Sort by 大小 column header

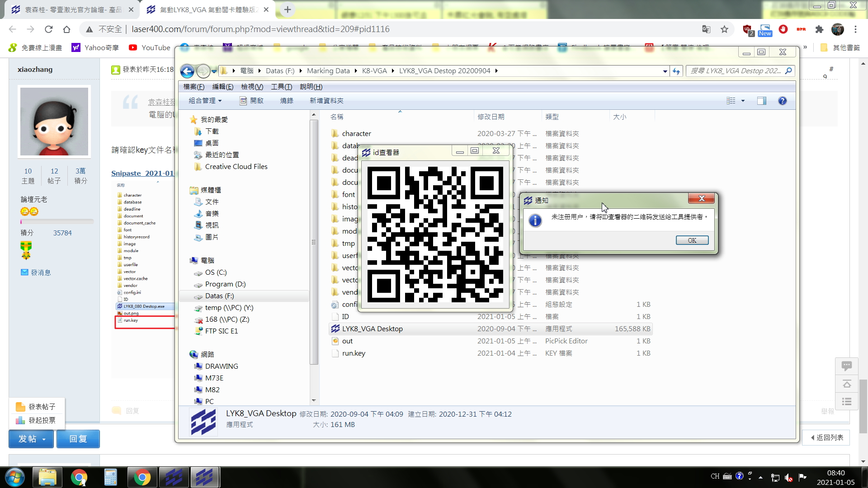[x=619, y=117]
